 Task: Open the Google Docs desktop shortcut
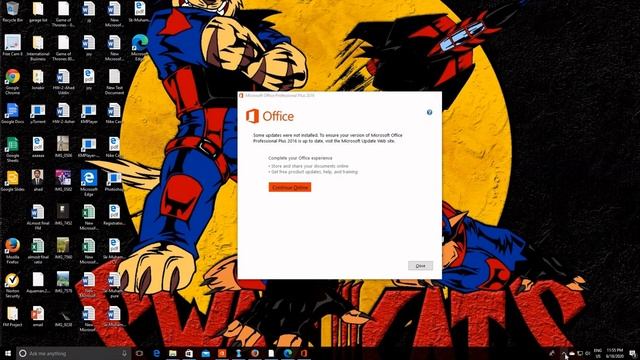(x=13, y=113)
